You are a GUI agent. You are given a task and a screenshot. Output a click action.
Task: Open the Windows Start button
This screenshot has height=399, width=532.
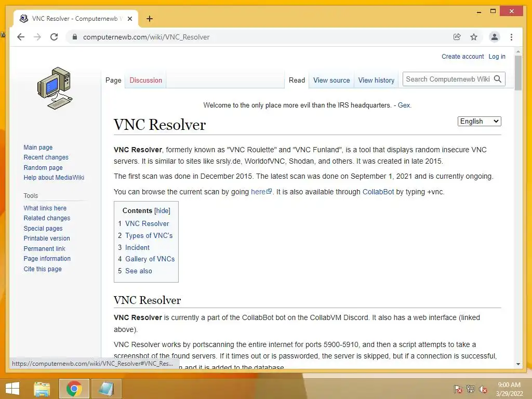pyautogui.click(x=12, y=389)
